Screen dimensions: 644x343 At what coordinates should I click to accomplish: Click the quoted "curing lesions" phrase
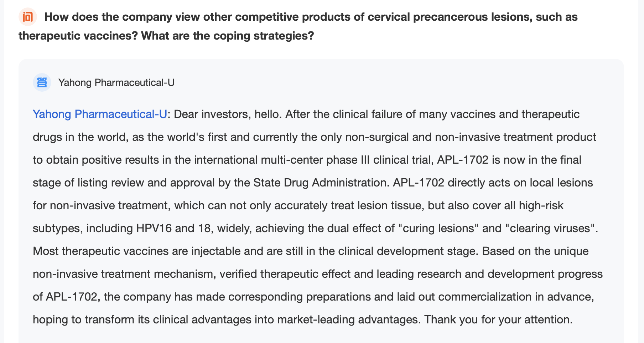(x=440, y=228)
